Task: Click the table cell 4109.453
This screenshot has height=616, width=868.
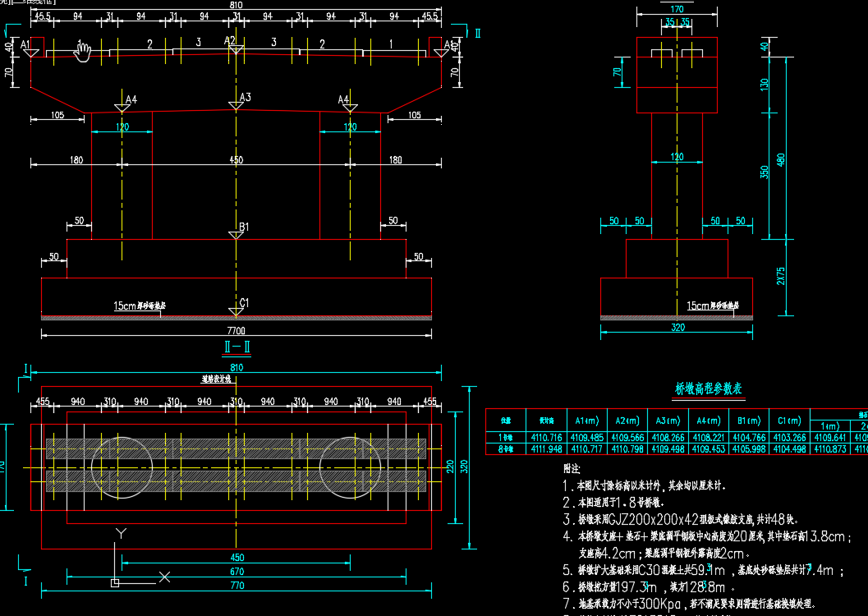Action: point(709,448)
